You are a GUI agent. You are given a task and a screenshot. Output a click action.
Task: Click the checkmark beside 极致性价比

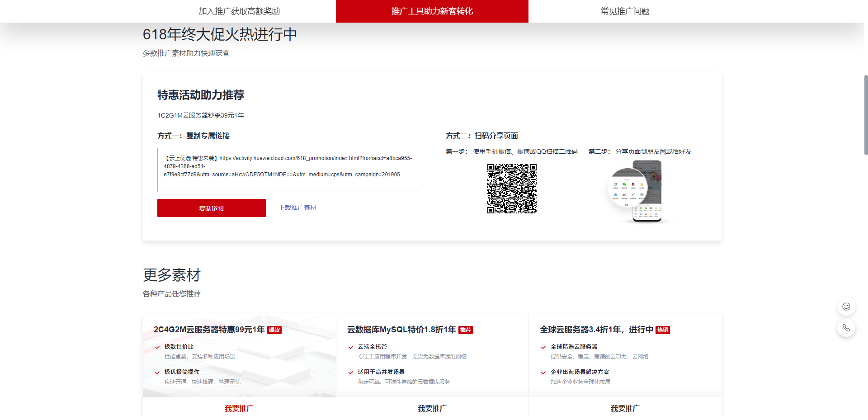coord(157,347)
